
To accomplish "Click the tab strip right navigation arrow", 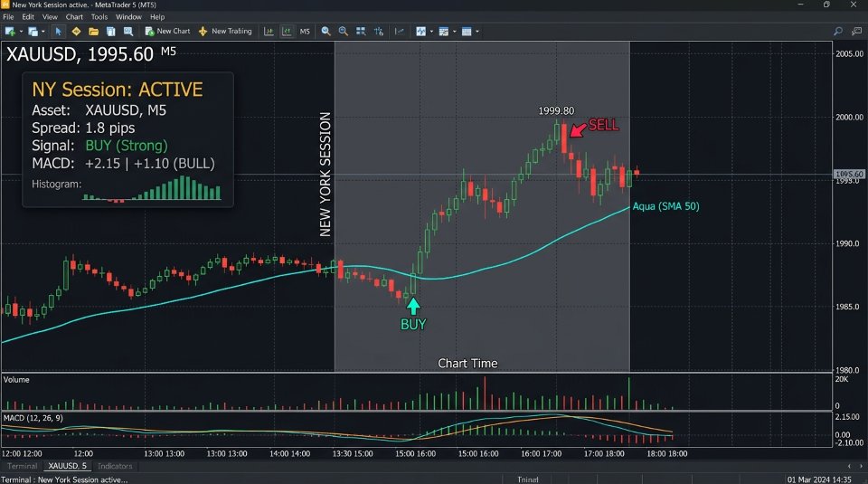I will click(862, 466).
